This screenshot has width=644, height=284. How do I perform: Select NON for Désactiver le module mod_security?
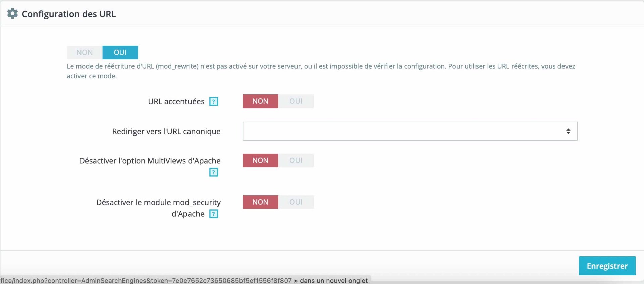(x=260, y=202)
